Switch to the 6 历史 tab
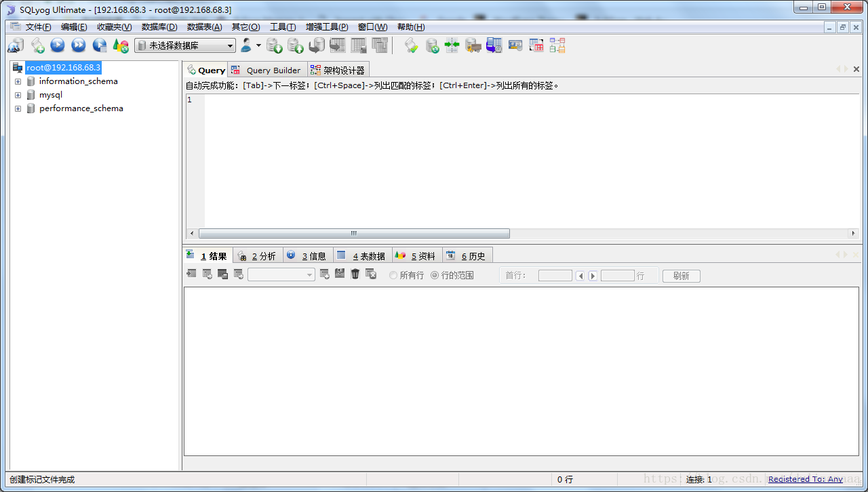Viewport: 868px width, 492px height. coord(468,255)
